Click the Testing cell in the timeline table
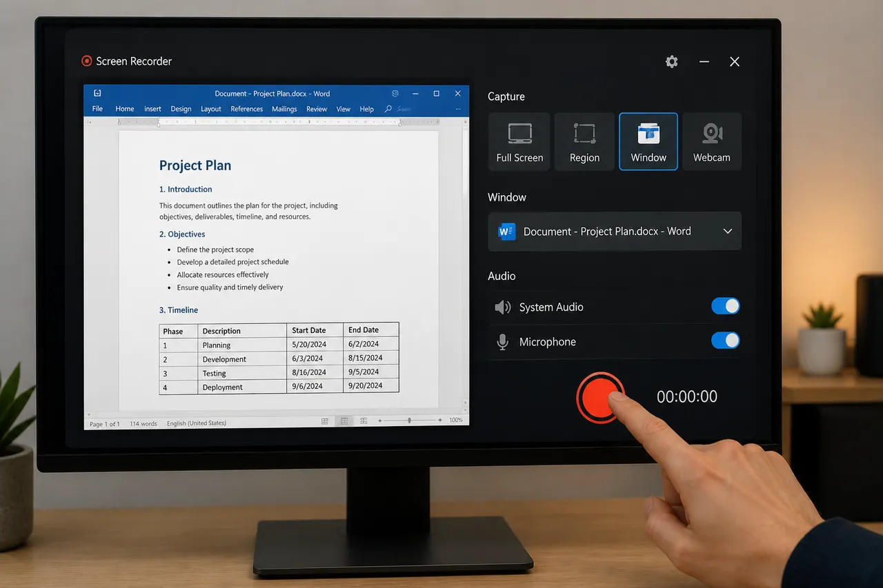The image size is (883, 588). point(242,373)
